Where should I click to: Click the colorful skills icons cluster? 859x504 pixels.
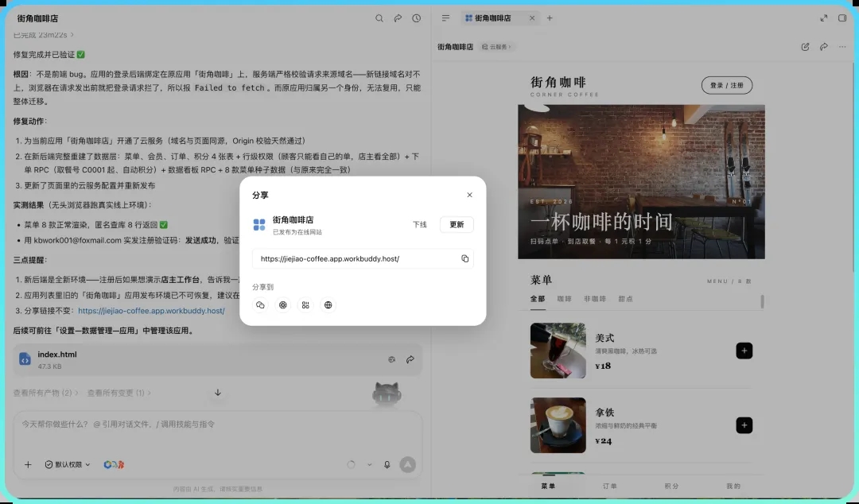[114, 464]
